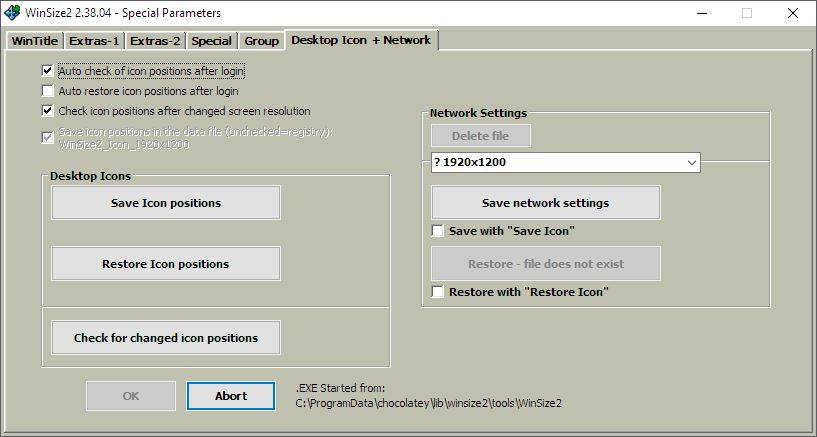Go to the Extras-2 tab
Image resolution: width=817 pixels, height=437 pixels.
tap(155, 41)
